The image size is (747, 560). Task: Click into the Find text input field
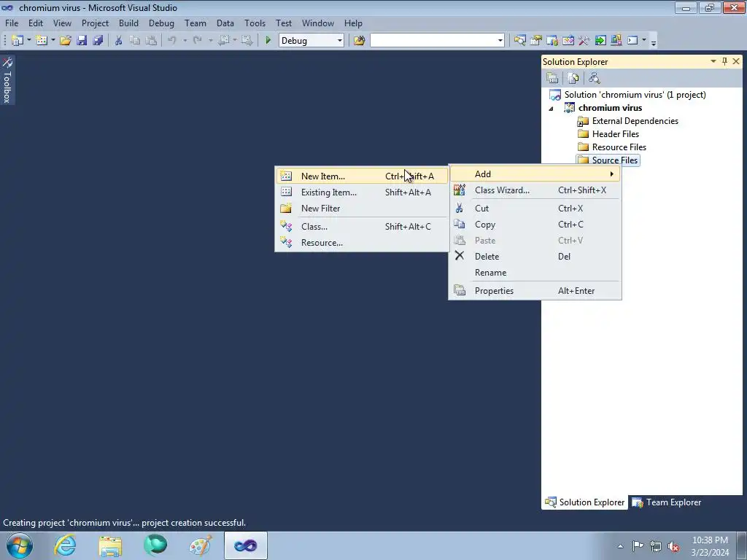pyautogui.click(x=433, y=41)
